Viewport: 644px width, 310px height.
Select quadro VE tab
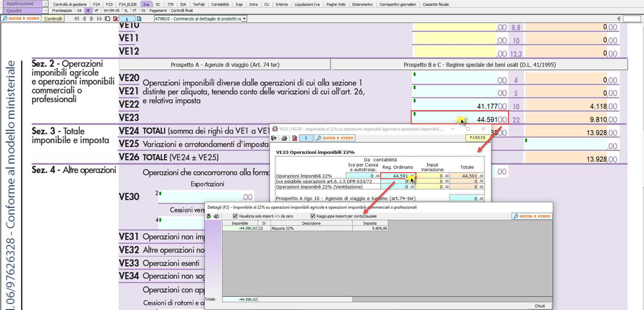click(x=88, y=11)
